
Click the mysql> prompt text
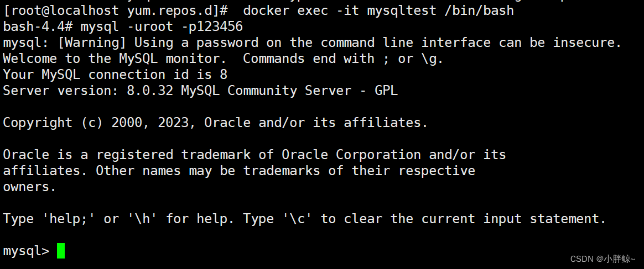click(x=27, y=251)
